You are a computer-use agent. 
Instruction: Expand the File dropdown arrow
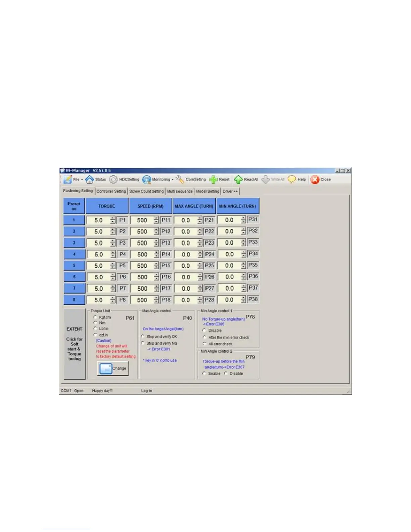click(x=82, y=180)
